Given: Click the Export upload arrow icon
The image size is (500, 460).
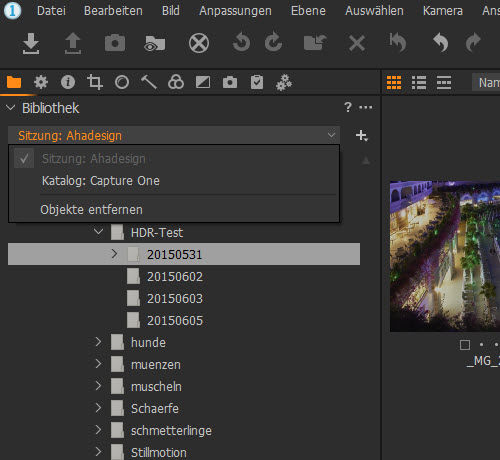Looking at the screenshot, I should tap(73, 43).
